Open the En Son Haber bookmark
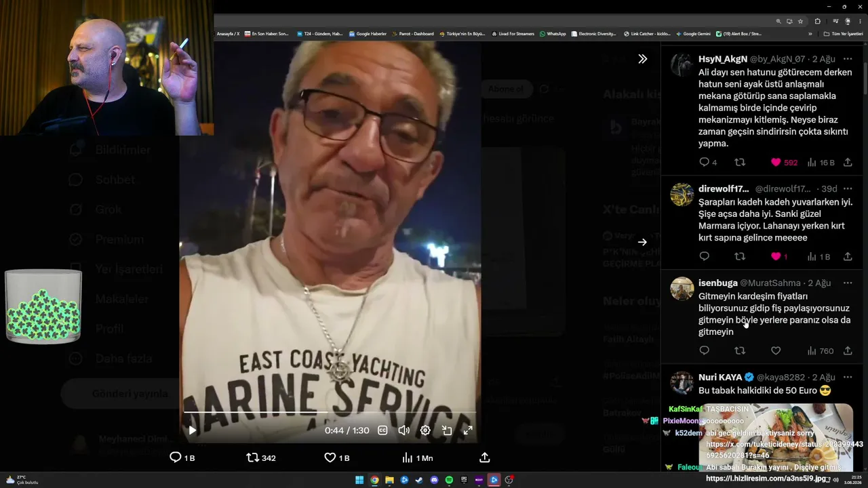The width and height of the screenshot is (868, 488). point(267,34)
